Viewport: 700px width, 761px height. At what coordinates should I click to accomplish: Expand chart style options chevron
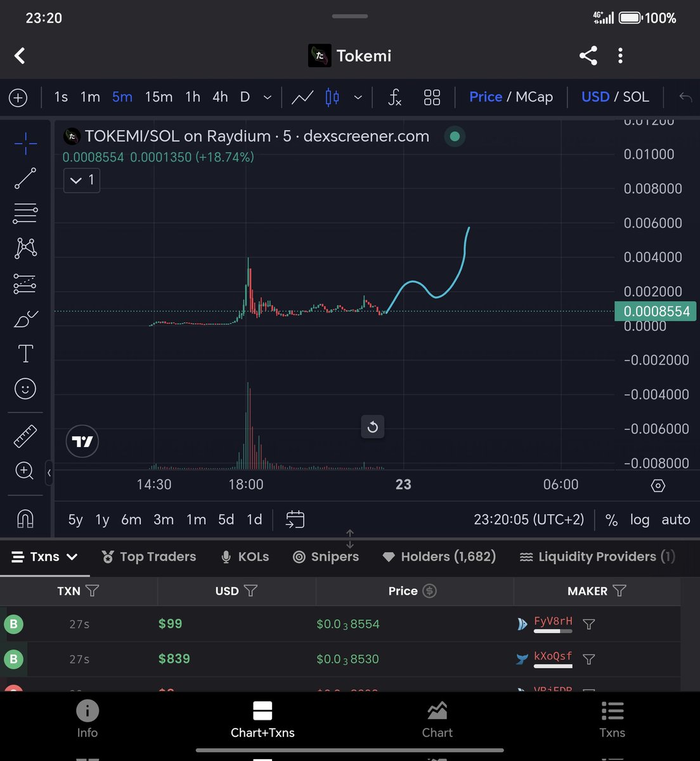coord(358,98)
